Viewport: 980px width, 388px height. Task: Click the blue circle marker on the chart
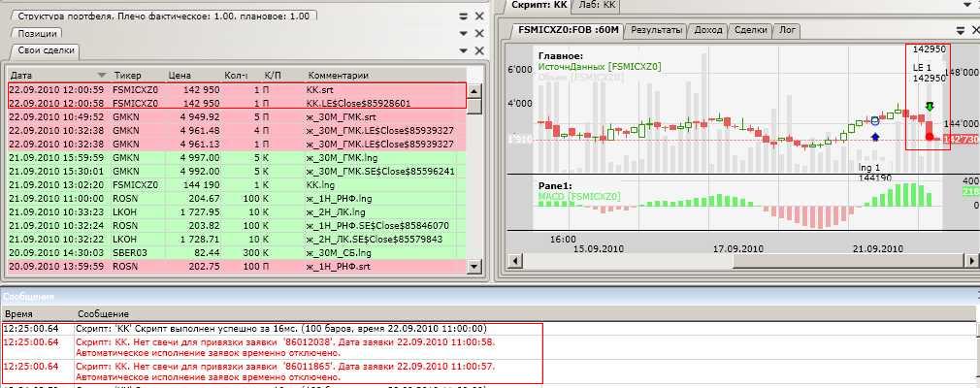875,120
